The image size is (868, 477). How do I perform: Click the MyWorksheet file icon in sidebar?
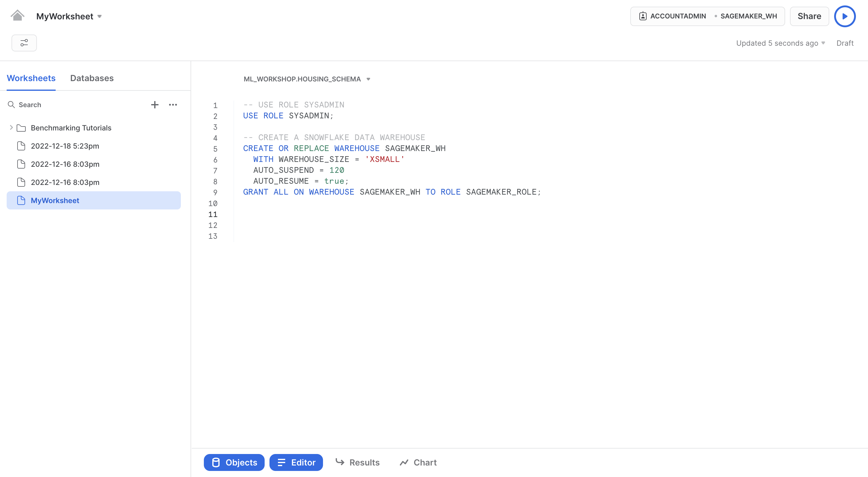[x=21, y=201]
